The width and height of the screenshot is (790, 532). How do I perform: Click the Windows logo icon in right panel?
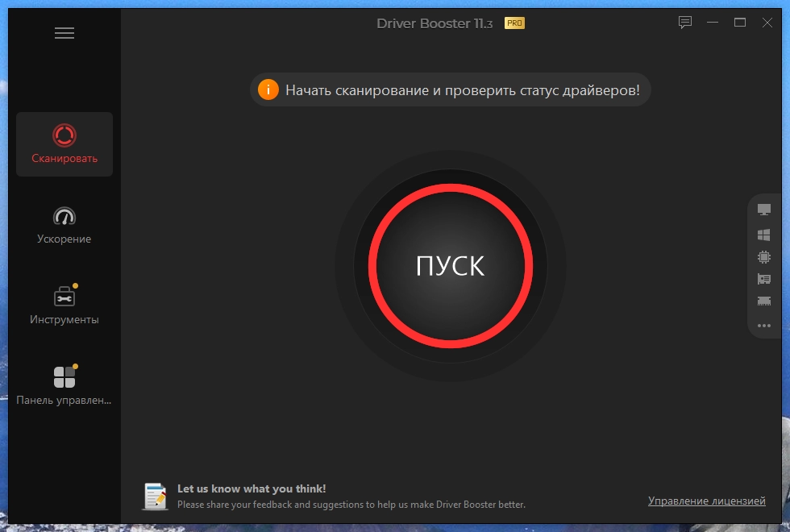point(764,235)
